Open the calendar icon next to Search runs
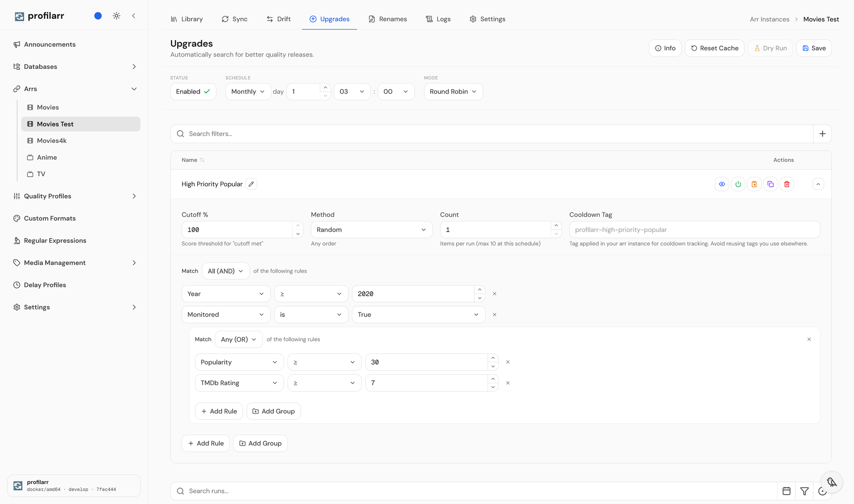 [787, 491]
